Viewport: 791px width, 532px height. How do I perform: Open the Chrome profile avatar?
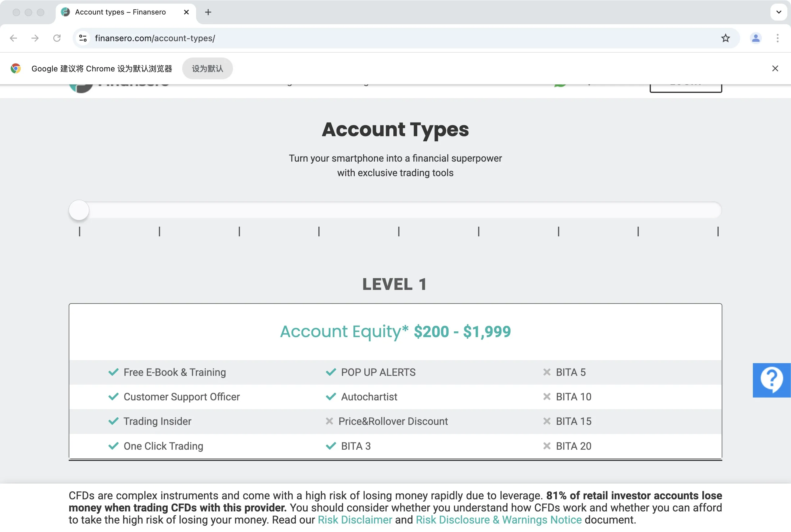pos(756,38)
